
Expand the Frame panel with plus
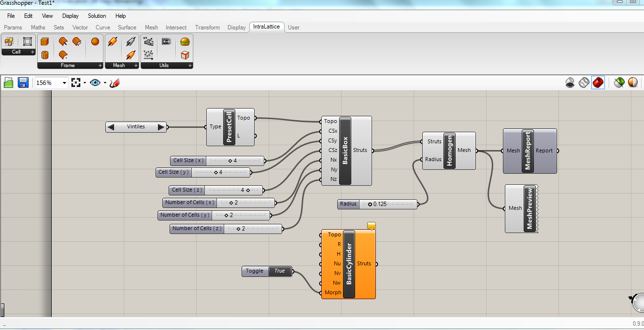tap(100, 66)
